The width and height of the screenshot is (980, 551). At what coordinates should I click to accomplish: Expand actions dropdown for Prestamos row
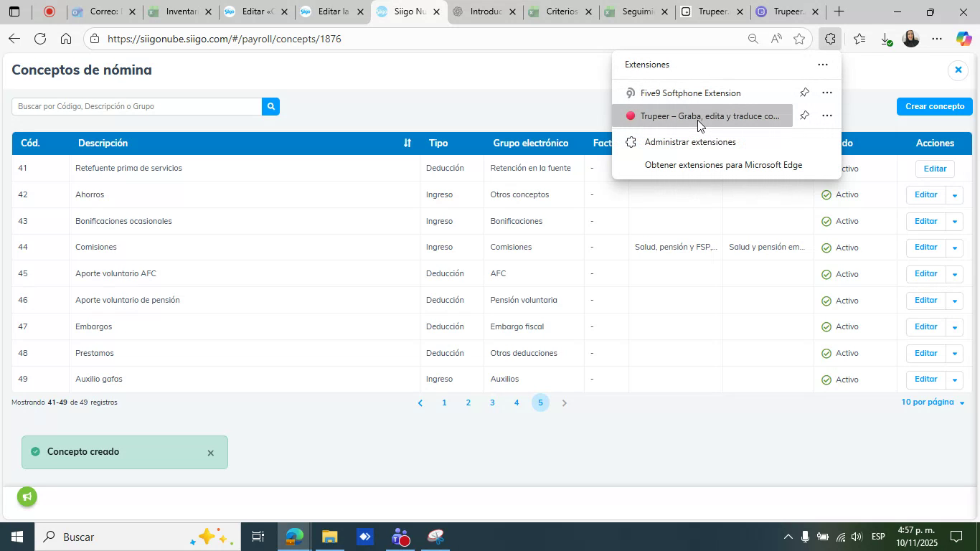click(x=954, y=354)
